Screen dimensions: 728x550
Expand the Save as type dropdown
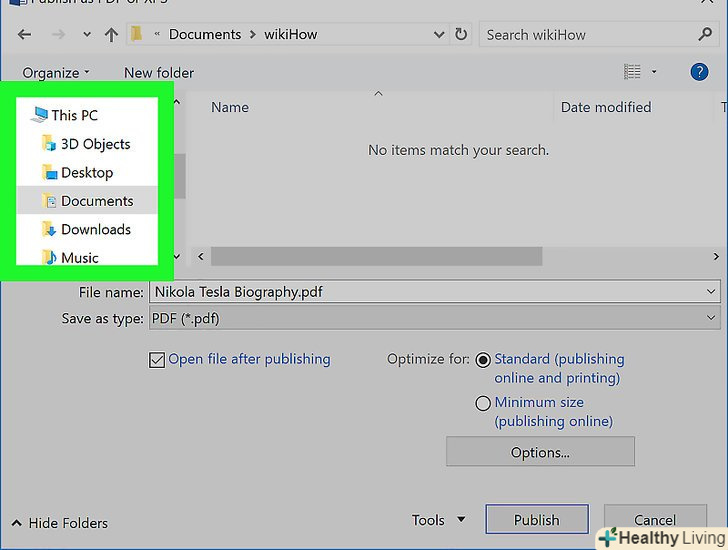click(x=711, y=318)
